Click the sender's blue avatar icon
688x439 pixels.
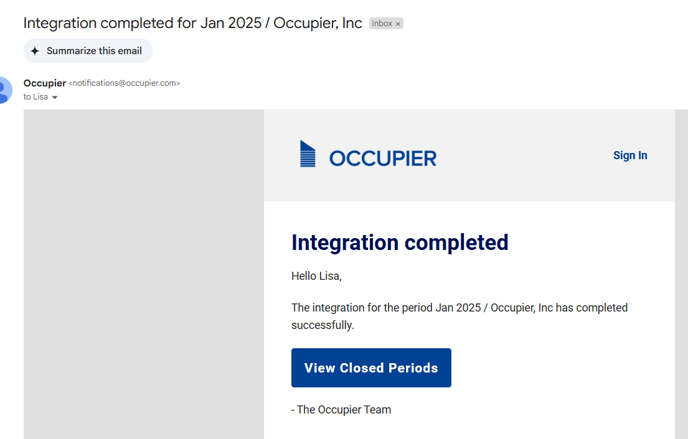(x=5, y=90)
